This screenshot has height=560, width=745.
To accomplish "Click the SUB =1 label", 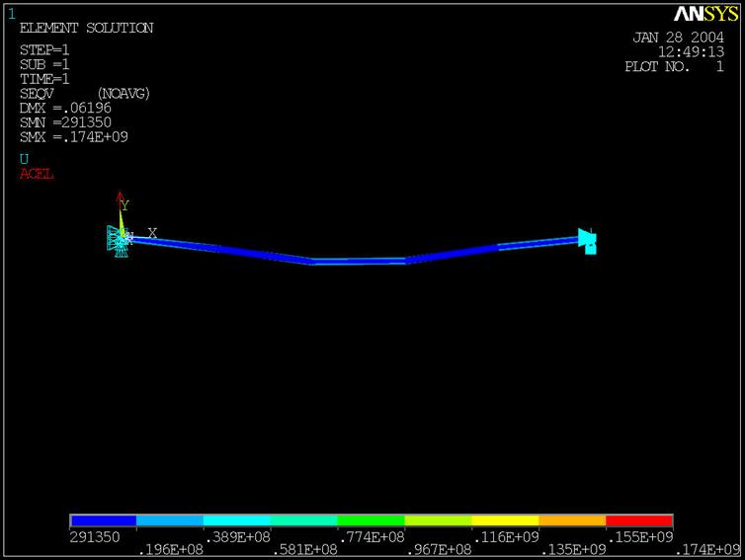I will (x=44, y=64).
